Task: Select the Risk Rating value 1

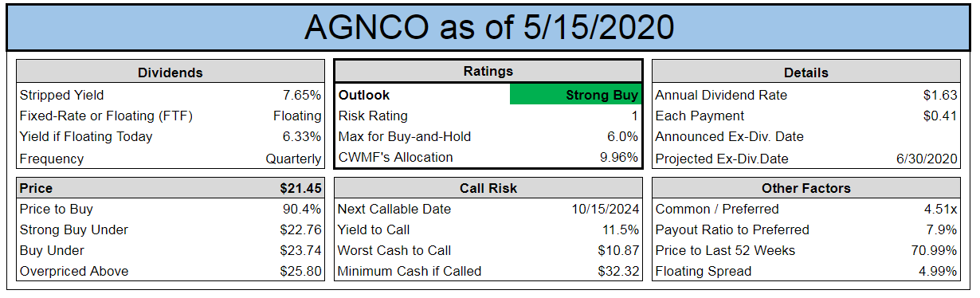Action: [634, 116]
